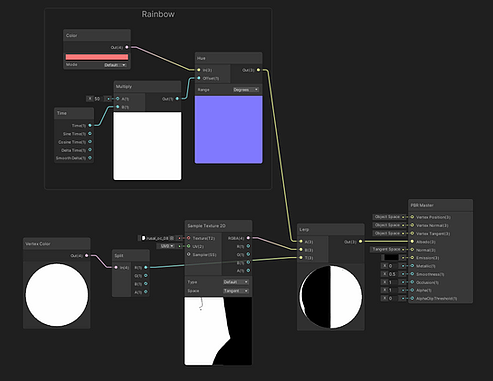The height and width of the screenshot is (381, 493).
Task: Click the black Emission color swatch
Action: (391, 258)
